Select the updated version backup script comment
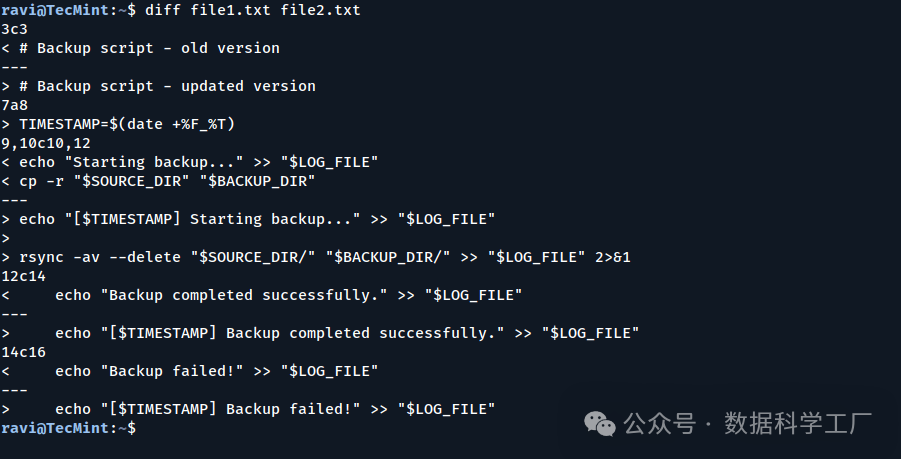The image size is (901, 459). [166, 86]
